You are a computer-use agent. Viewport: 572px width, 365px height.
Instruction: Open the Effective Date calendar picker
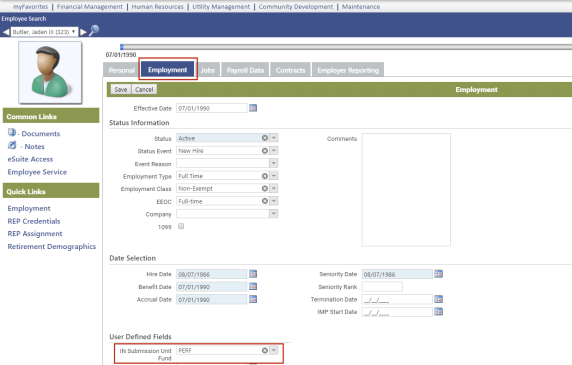click(253, 108)
